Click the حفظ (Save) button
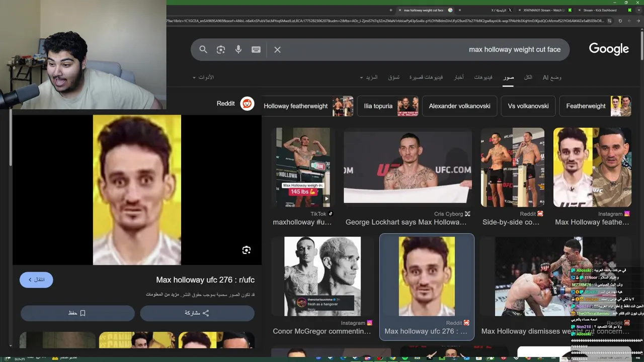The image size is (644, 362). tap(77, 313)
